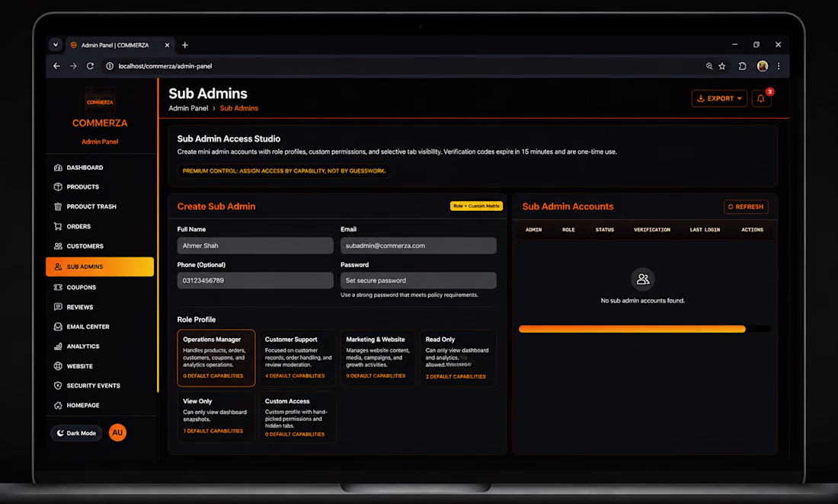Image resolution: width=838 pixels, height=504 pixels.
Task: Go to the Security Events menu label
Action: pyautogui.click(x=94, y=385)
